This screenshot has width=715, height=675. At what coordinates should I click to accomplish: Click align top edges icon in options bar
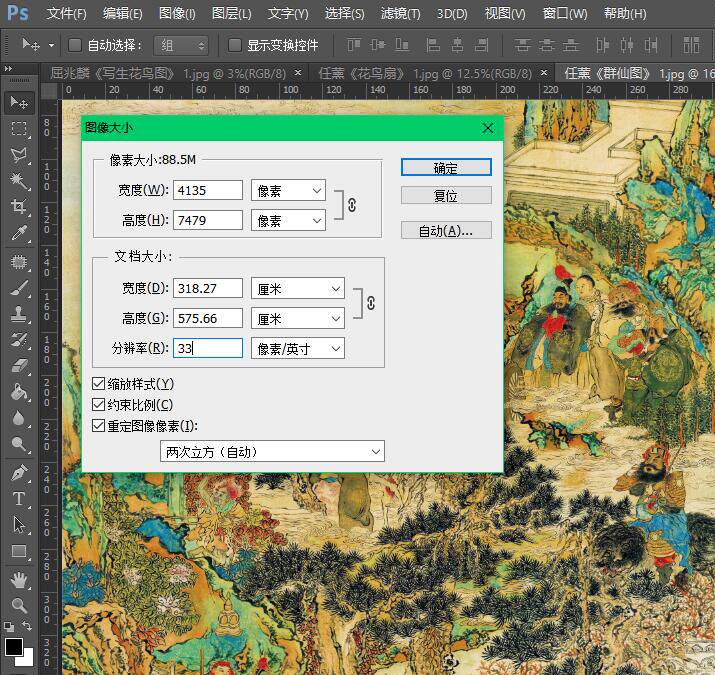click(x=354, y=45)
